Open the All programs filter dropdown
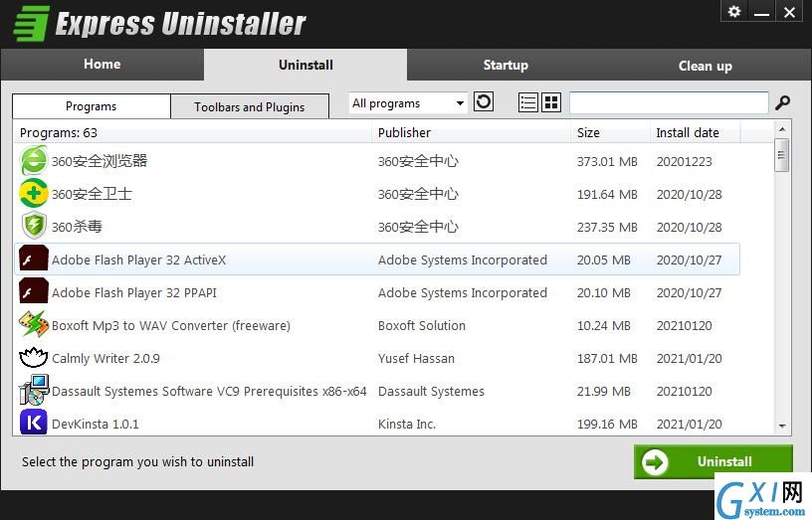The height and width of the screenshot is (520, 812). click(x=408, y=103)
